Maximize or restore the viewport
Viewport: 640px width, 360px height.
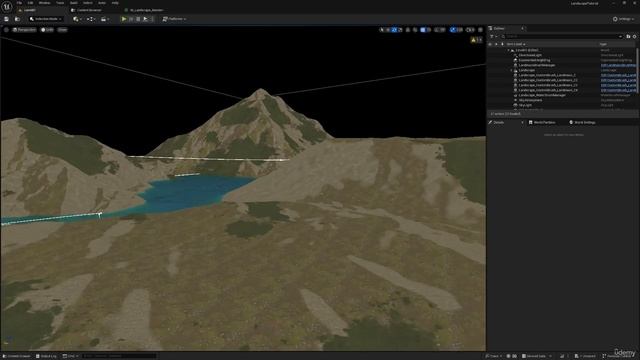click(x=480, y=30)
